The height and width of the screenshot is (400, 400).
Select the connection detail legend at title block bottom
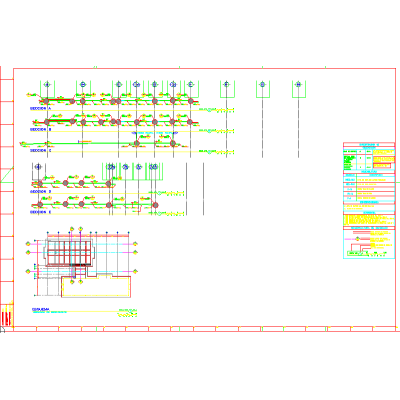point(369,244)
